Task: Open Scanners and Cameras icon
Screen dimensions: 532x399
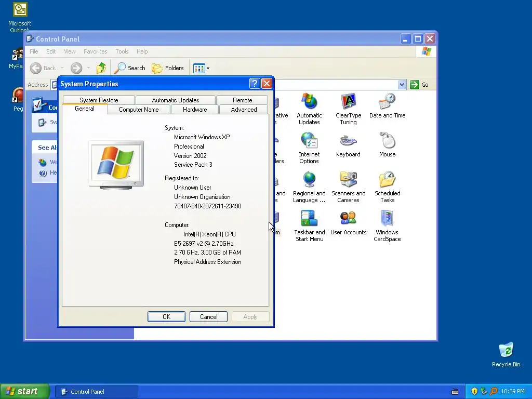Action: point(348,187)
